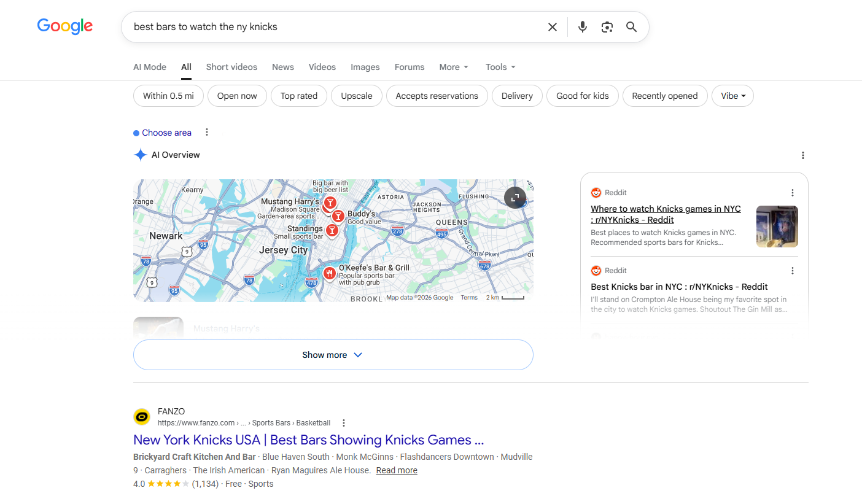Toggle the Recently opened filter
The image size is (862, 504).
point(665,96)
